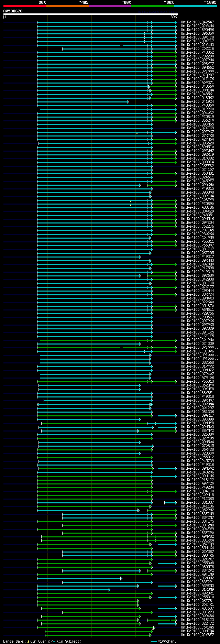Click the red 20% identity legend segment
The height and width of the screenshot is (644, 220).
24,6
